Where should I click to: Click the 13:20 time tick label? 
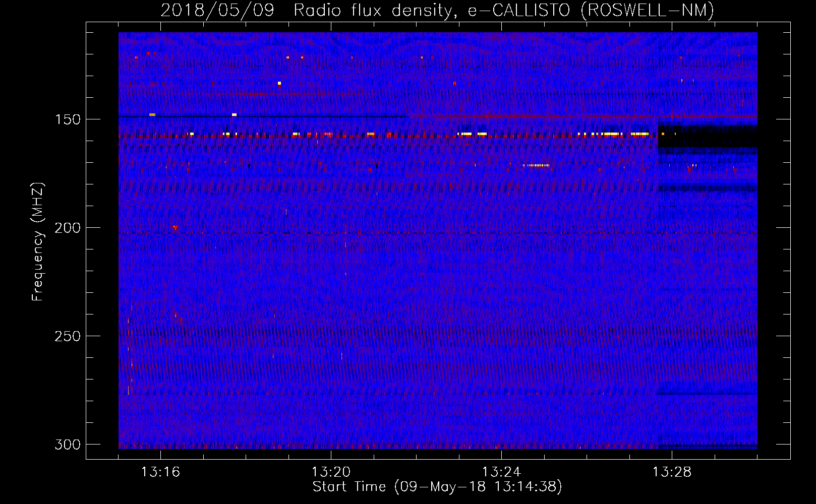pyautogui.click(x=331, y=472)
